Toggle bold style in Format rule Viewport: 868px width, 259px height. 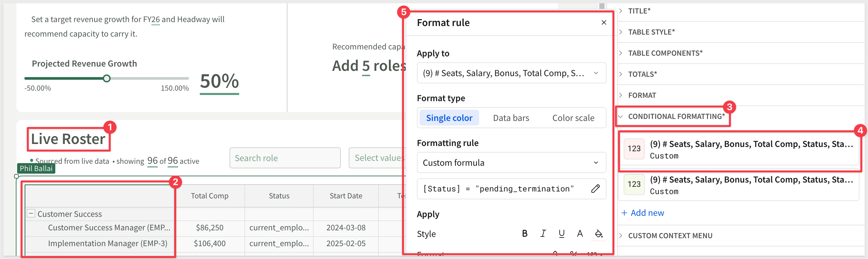[x=524, y=233]
